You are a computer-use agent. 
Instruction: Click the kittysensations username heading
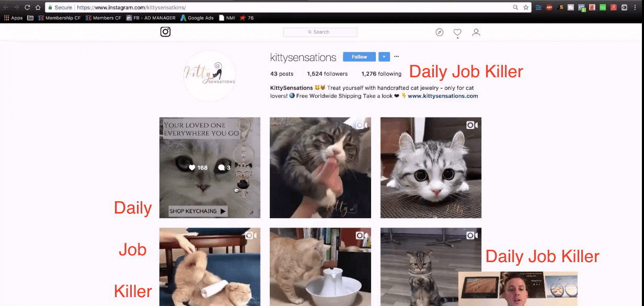pyautogui.click(x=303, y=57)
